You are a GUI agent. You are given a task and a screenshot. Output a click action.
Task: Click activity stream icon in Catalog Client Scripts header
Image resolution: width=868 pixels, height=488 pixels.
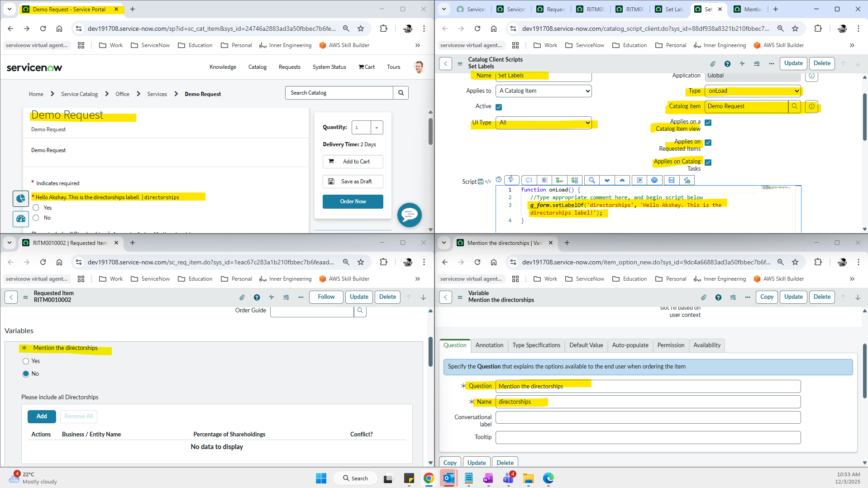pos(742,63)
